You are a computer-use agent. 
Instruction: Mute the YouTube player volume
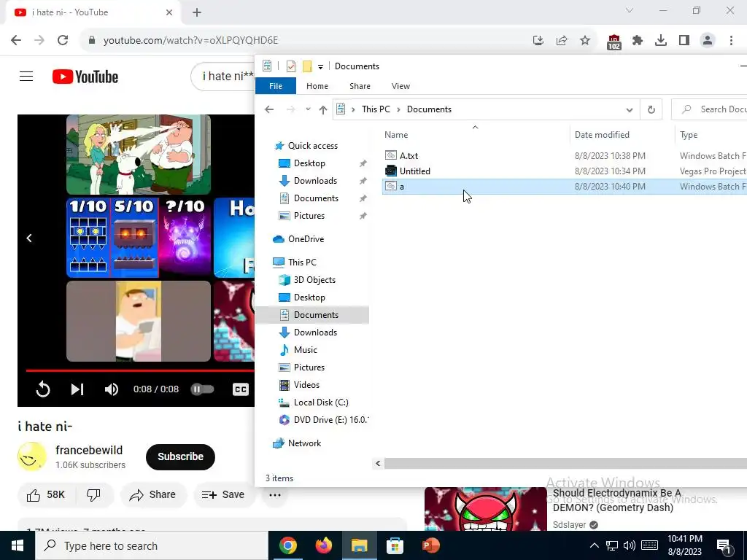pos(112,389)
